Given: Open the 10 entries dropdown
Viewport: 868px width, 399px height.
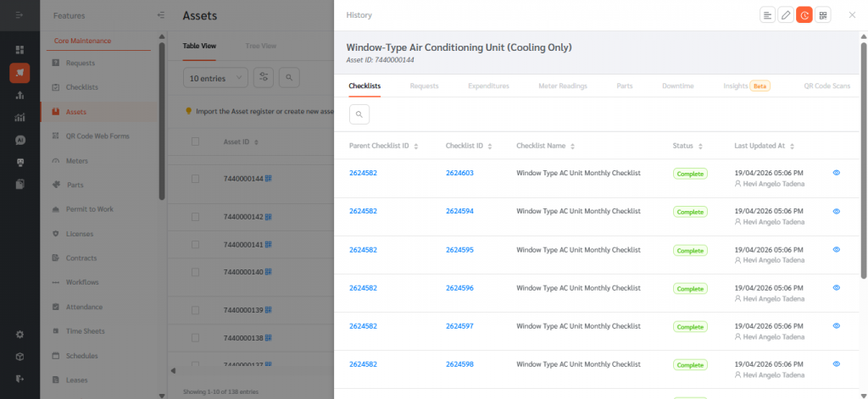Looking at the screenshot, I should (215, 78).
